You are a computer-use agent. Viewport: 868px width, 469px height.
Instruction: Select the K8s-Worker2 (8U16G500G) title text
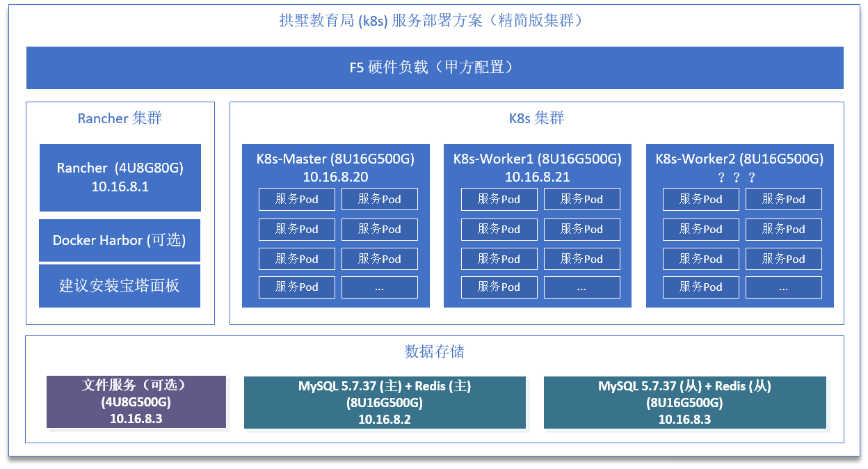tap(739, 159)
